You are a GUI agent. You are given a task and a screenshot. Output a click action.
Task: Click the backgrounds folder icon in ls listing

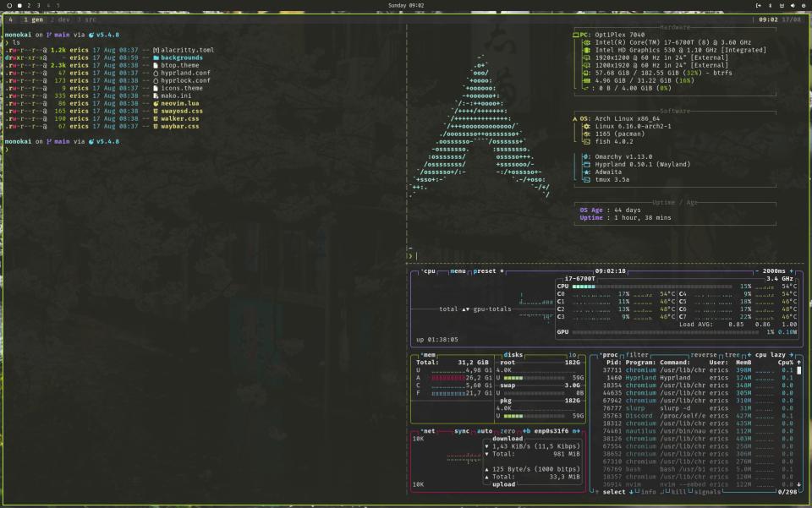[156, 58]
